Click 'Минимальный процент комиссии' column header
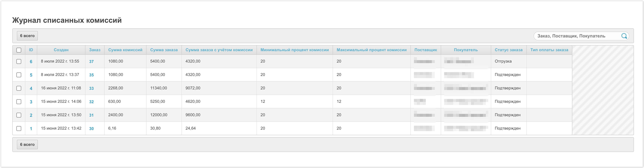The image size is (644, 168). click(294, 50)
